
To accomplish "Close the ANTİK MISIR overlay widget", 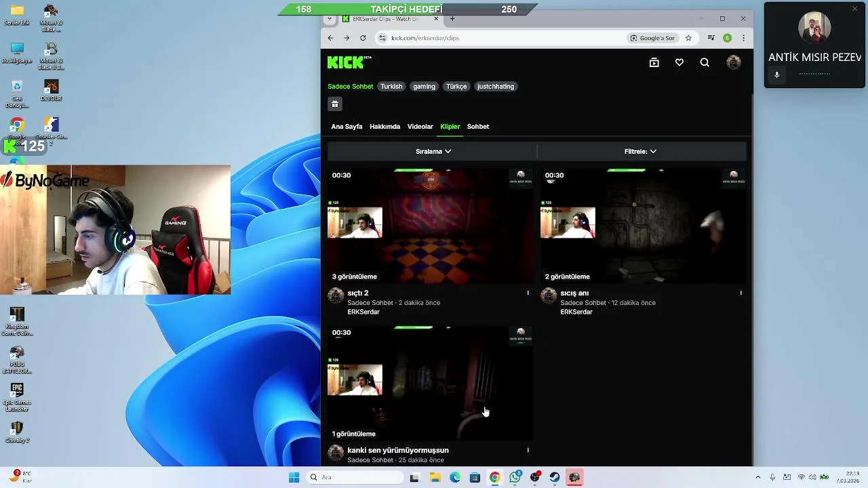I will [x=854, y=9].
